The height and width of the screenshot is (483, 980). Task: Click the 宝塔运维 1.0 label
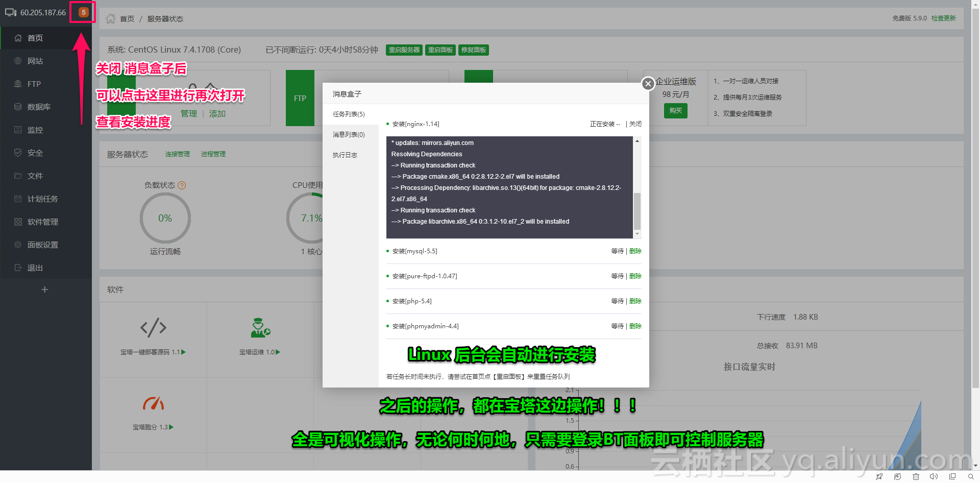point(260,352)
